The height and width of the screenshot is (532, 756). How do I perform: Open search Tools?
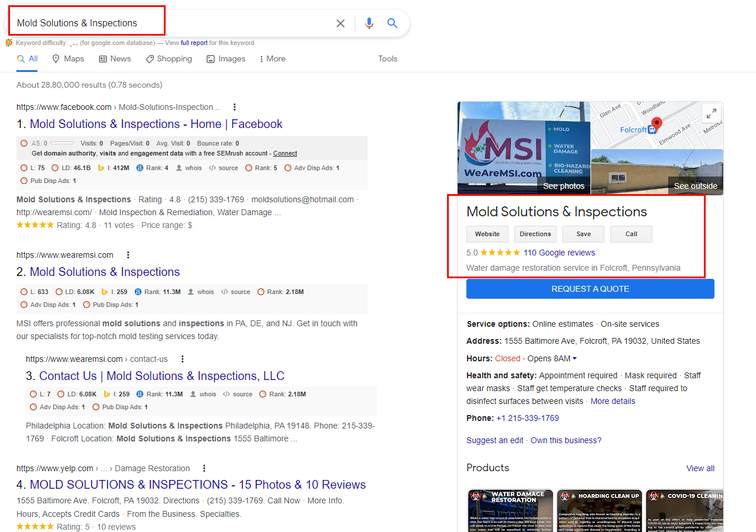click(x=387, y=58)
